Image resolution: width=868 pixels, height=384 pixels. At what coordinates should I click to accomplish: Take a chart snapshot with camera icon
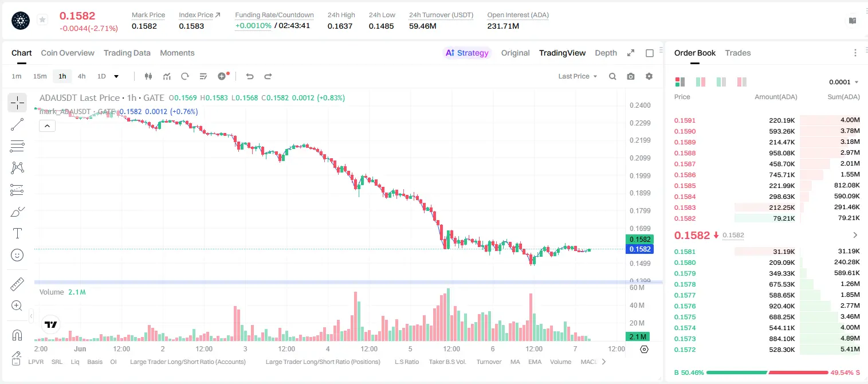point(631,76)
